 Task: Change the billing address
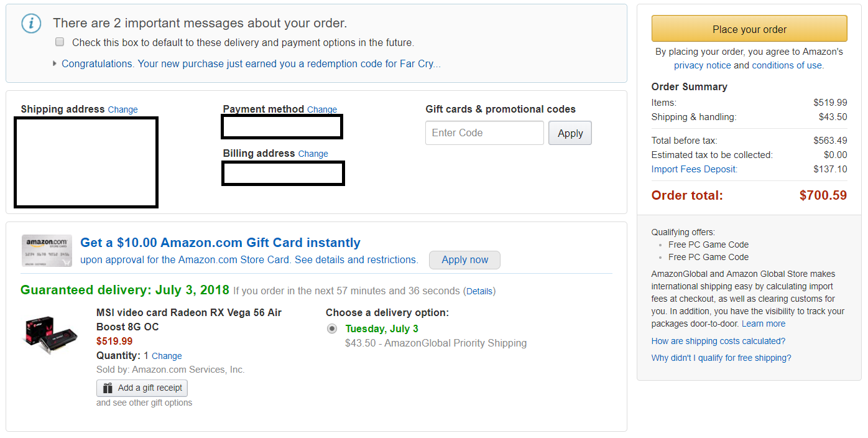coord(313,154)
